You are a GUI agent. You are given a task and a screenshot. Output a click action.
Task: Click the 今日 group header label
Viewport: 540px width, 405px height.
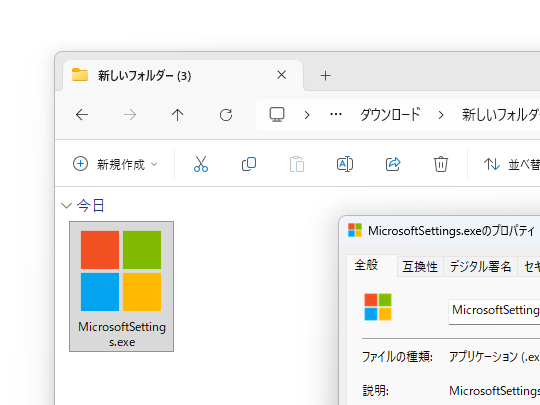click(90, 206)
